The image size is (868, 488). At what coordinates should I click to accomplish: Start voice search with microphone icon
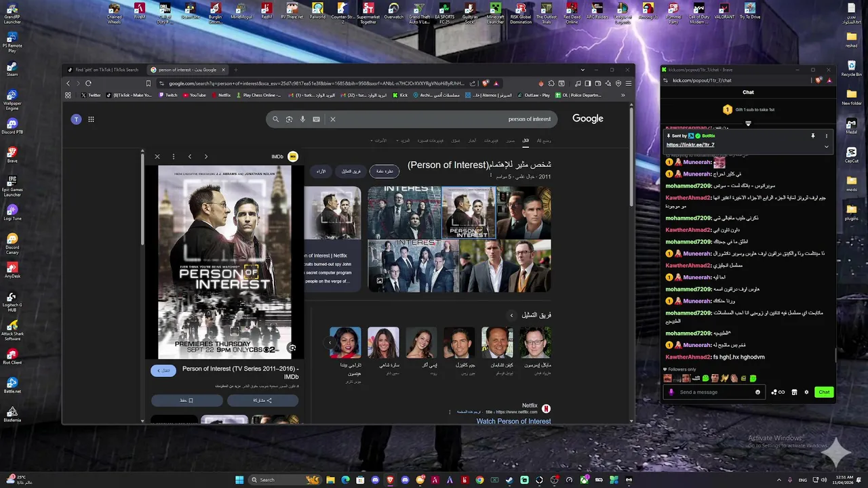pyautogui.click(x=302, y=119)
